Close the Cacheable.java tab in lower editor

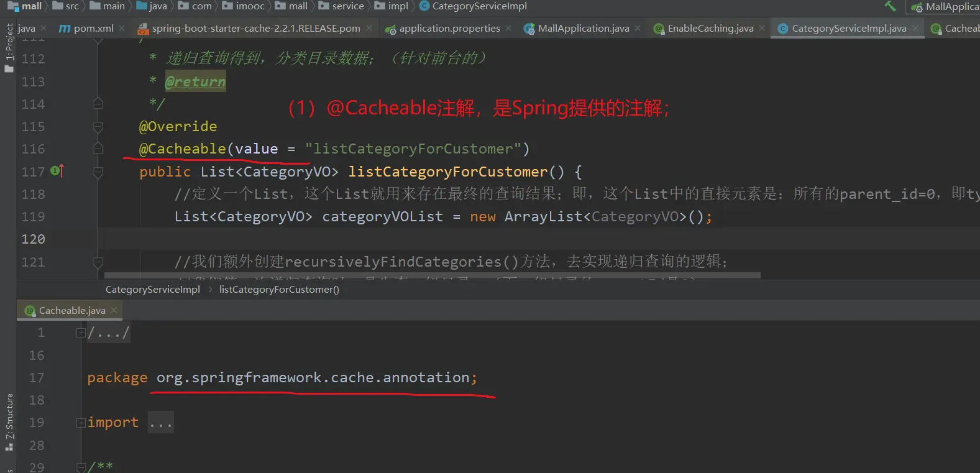(x=114, y=310)
